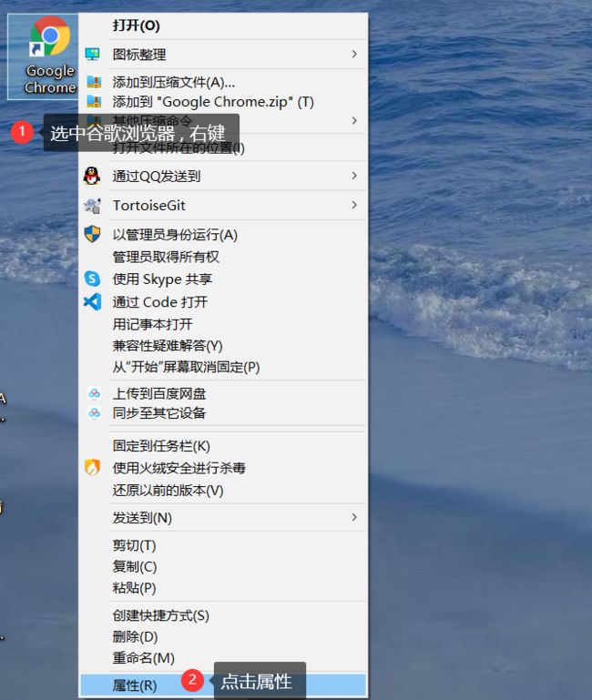Choose 同步至其它设备
The width and height of the screenshot is (592, 700).
pyautogui.click(x=223, y=413)
